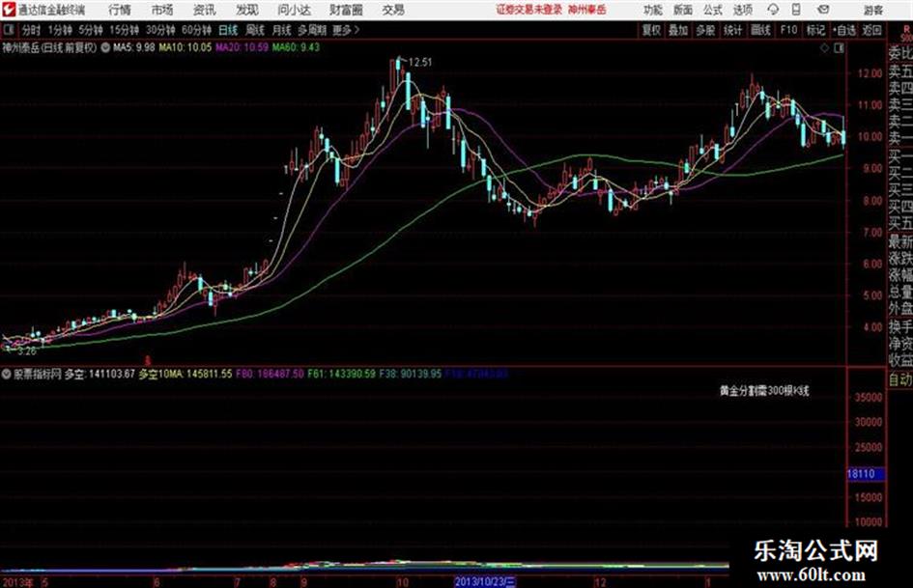Switch to 15分钟 period tab
Screen dimensions: 913x588
click(x=124, y=30)
